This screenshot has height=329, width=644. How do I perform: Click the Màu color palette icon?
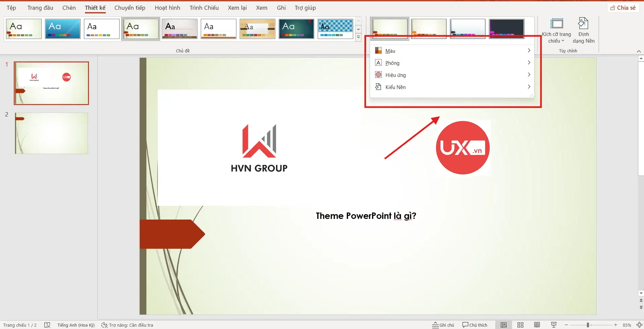pyautogui.click(x=378, y=51)
